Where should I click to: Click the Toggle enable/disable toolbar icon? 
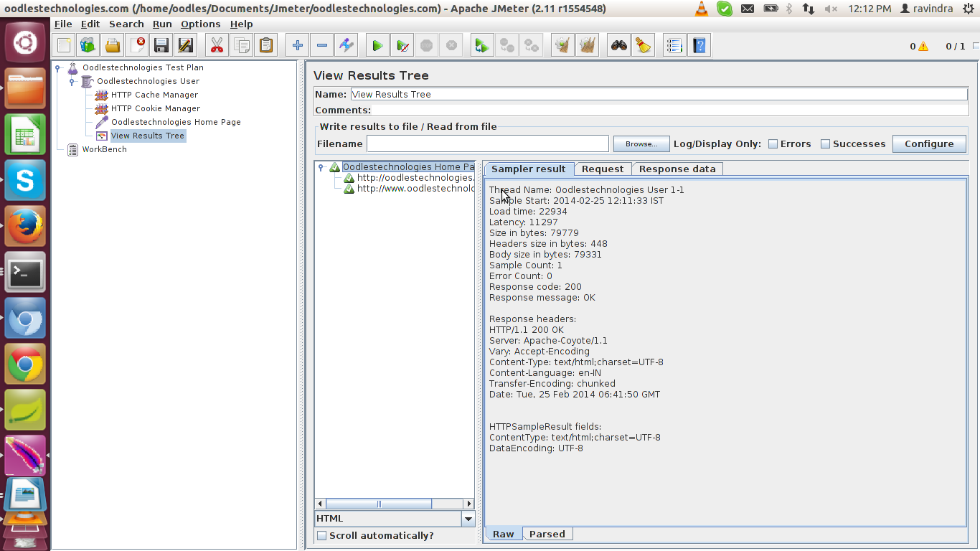coord(347,46)
